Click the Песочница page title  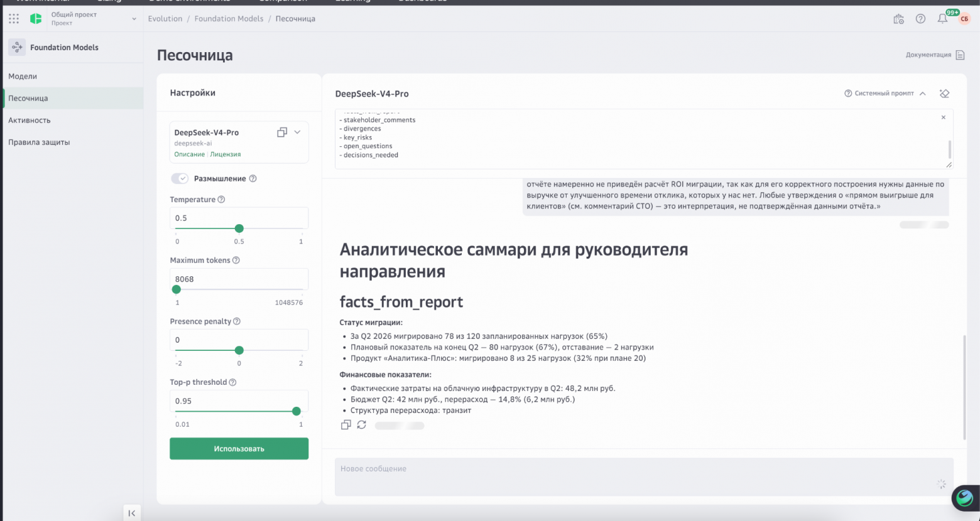coord(195,55)
